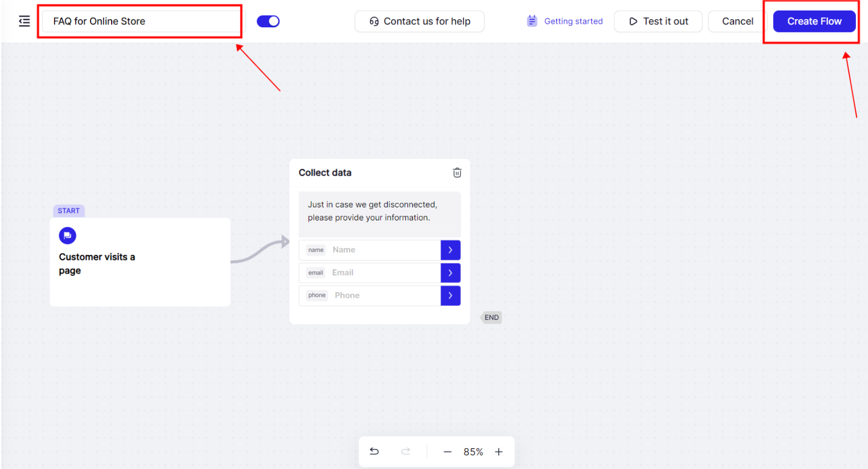Open the Getting started guide link
868x469 pixels.
point(573,21)
